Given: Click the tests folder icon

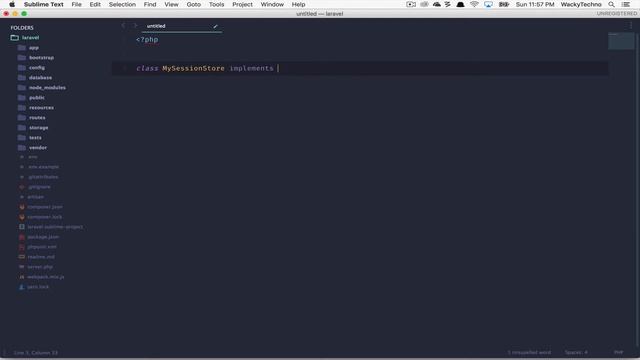Looking at the screenshot, I should tap(22, 138).
